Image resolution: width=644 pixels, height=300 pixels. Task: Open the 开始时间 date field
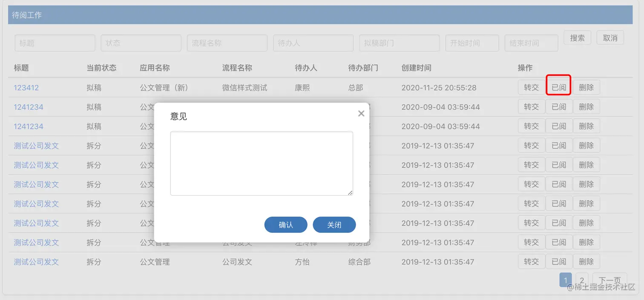point(472,43)
